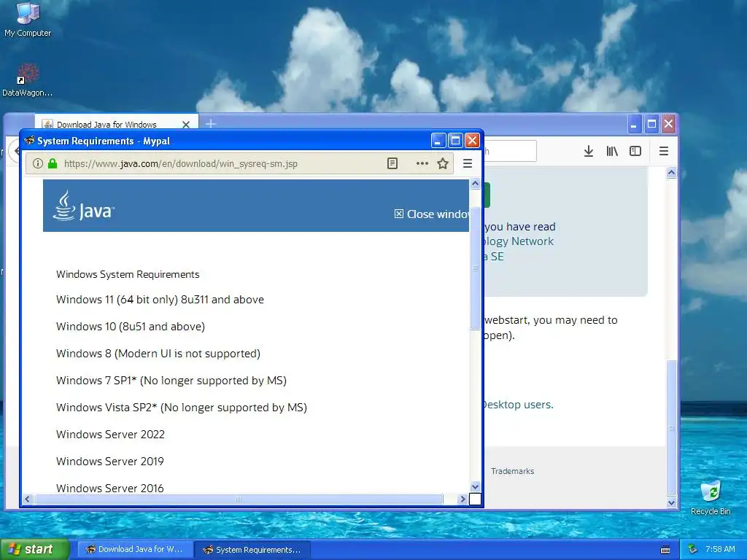Click the safely remove hardware tray icon
This screenshot has width=747, height=560.
(693, 550)
